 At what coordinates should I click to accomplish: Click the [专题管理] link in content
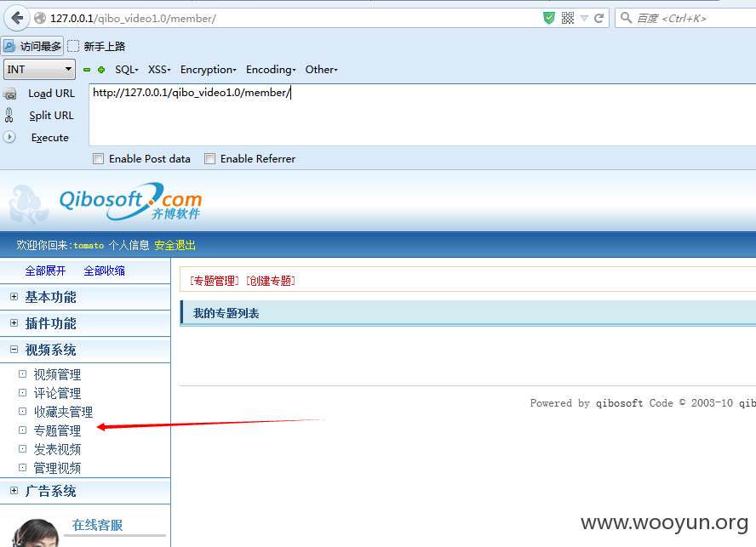(x=214, y=281)
